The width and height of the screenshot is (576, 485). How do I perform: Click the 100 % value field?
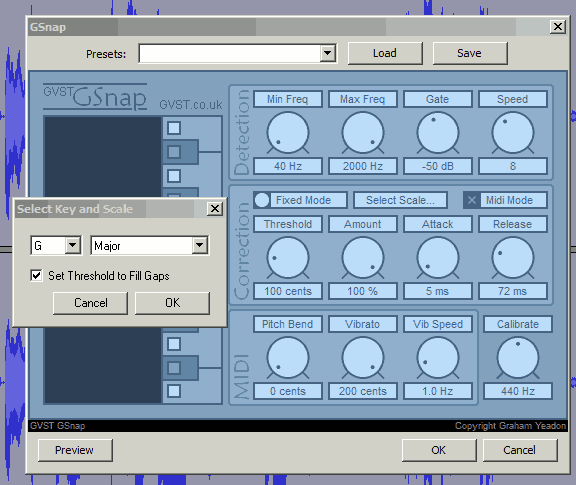coord(363,291)
